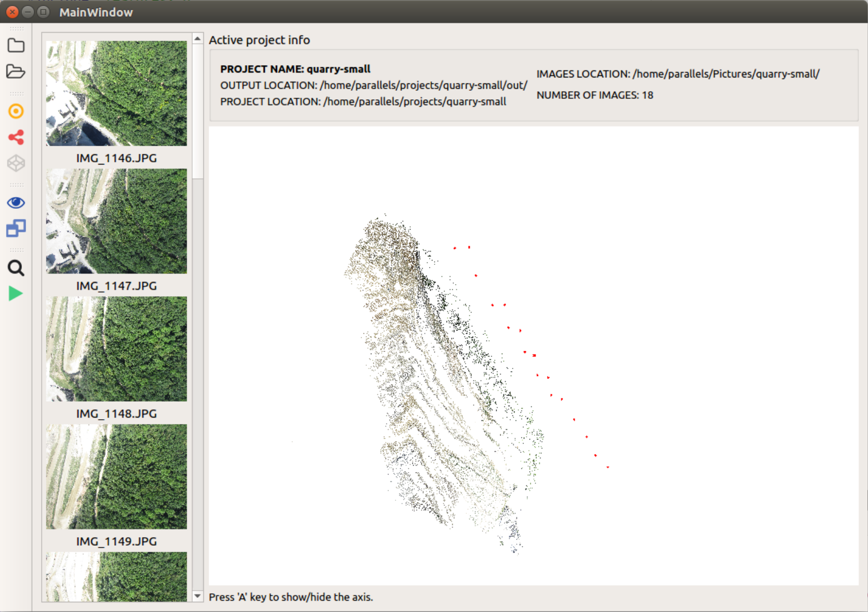Image resolution: width=868 pixels, height=612 pixels.
Task: Click the 'NUMBER OF IMAGES: 18' text
Action: (x=595, y=95)
